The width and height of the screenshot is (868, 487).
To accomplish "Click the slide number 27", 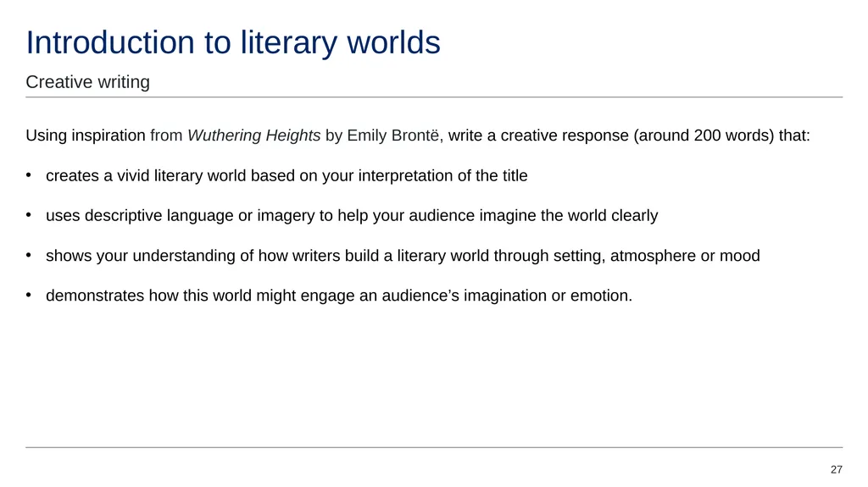I will 836,469.
